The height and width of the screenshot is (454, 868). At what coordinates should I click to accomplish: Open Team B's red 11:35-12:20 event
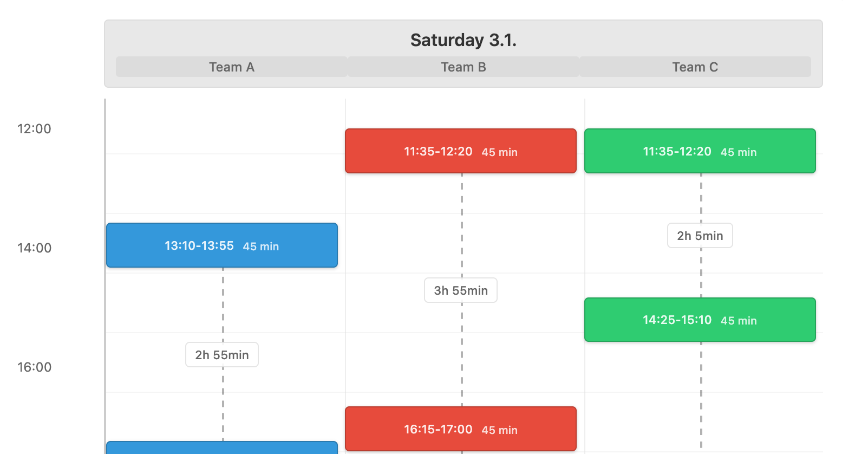point(460,151)
